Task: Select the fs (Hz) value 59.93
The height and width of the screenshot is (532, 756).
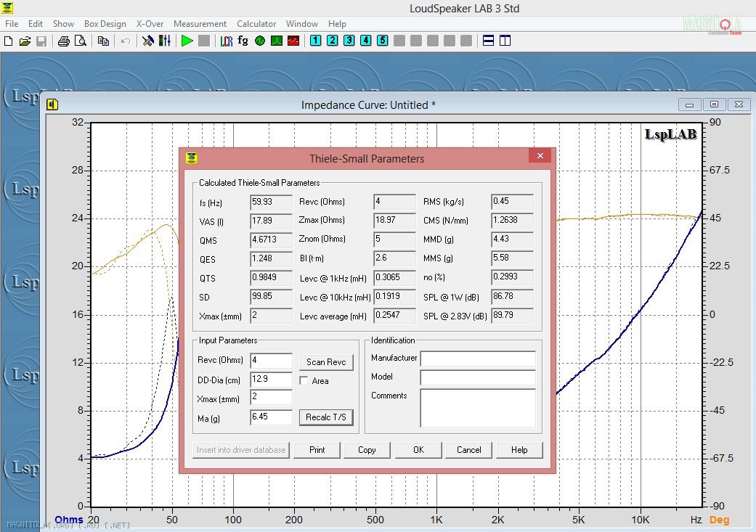Action: (x=271, y=202)
